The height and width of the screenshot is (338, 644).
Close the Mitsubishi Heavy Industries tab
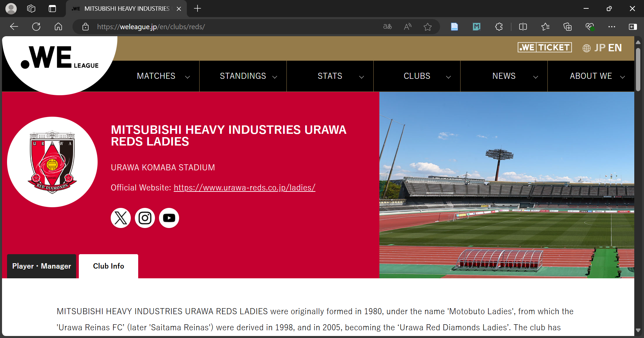[x=179, y=9]
